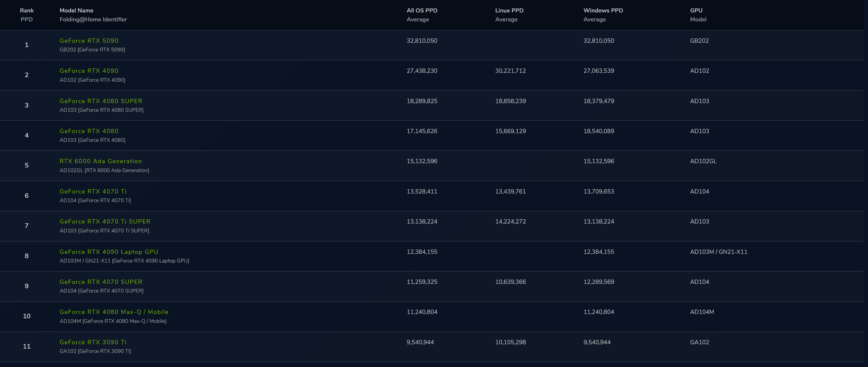The height and width of the screenshot is (367, 868).
Task: Select Windows PPD value 18,379,479
Action: tap(598, 101)
